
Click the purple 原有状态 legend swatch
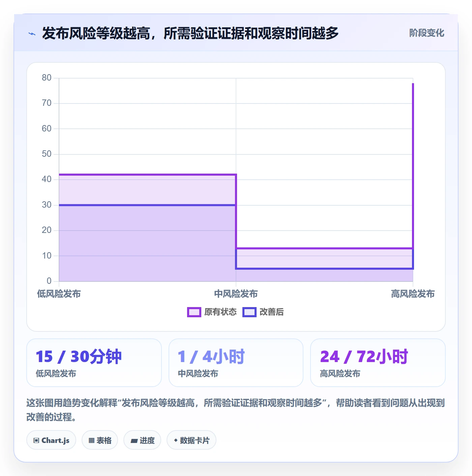tap(194, 312)
